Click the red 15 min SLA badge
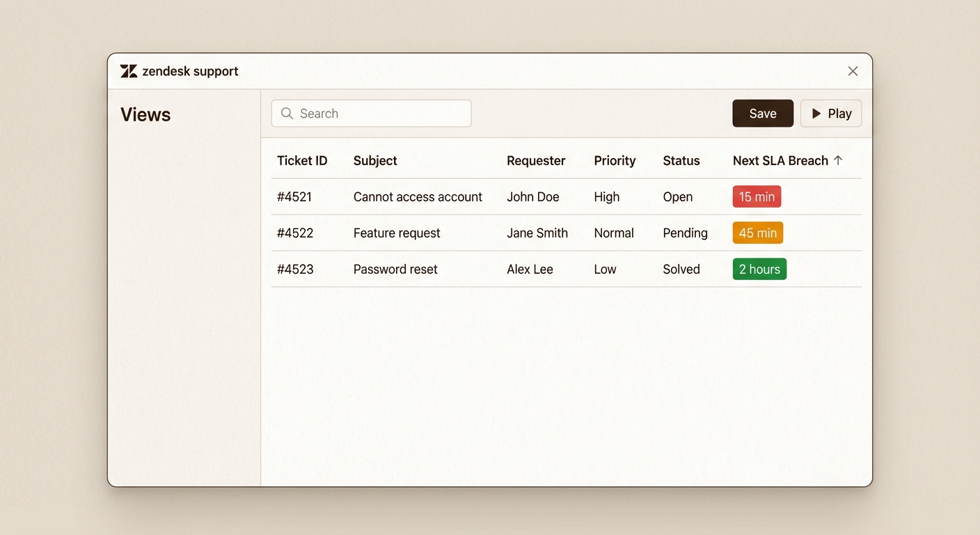The image size is (980, 535). (x=757, y=197)
